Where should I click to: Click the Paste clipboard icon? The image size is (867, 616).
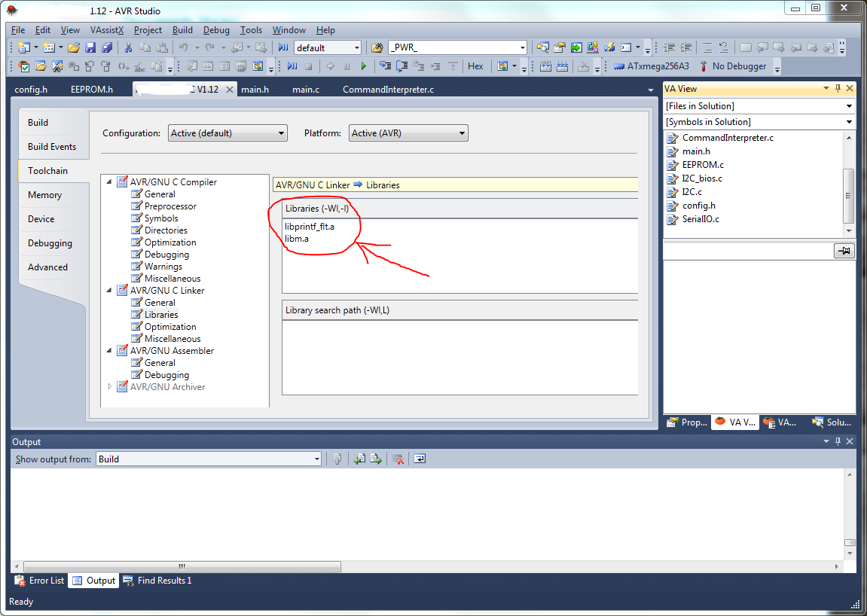(x=162, y=47)
